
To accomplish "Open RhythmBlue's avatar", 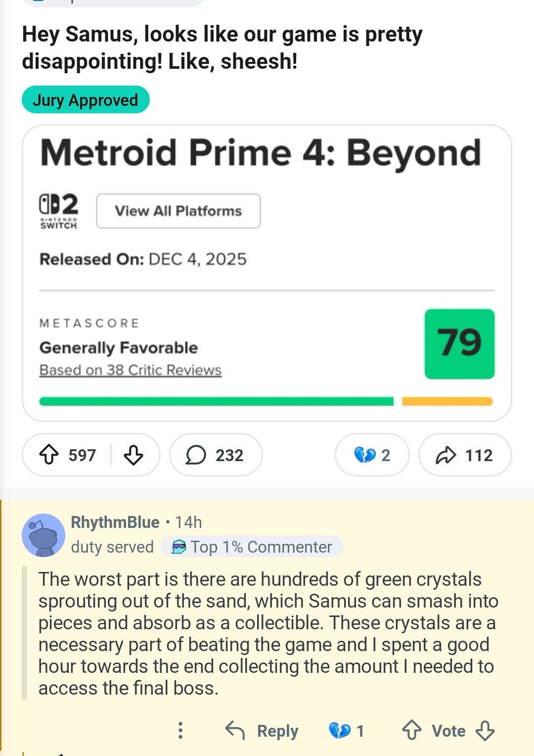I will click(x=44, y=535).
